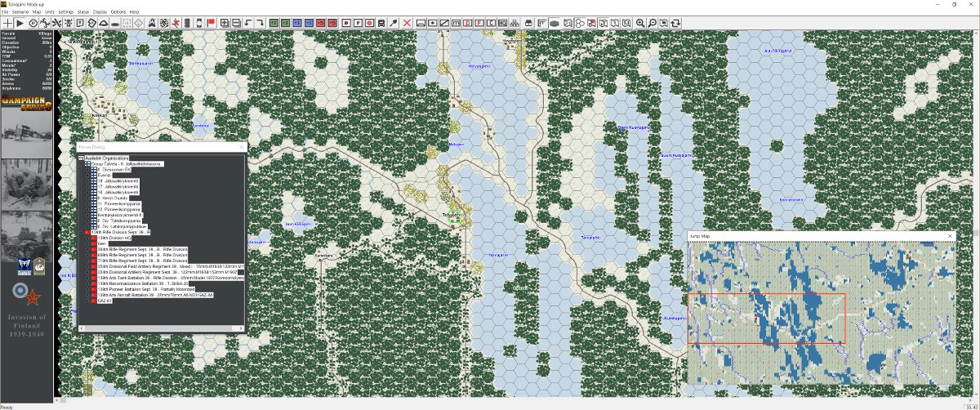Click the first blue unit toolbar icon
This screenshot has width=980, height=410.
297,23
